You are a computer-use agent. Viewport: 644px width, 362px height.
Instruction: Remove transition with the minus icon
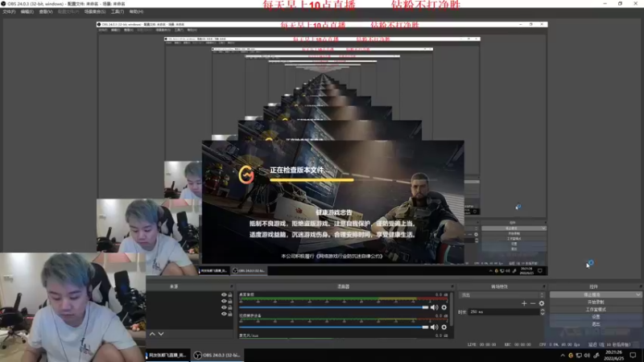[533, 303]
